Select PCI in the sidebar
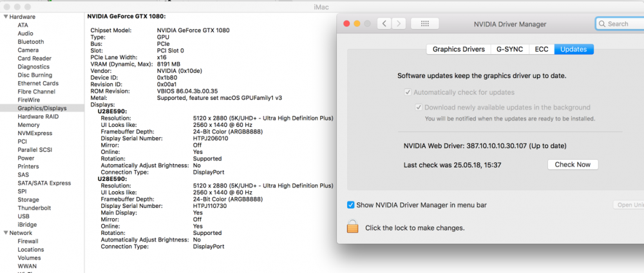The image size is (644, 273). (x=22, y=142)
